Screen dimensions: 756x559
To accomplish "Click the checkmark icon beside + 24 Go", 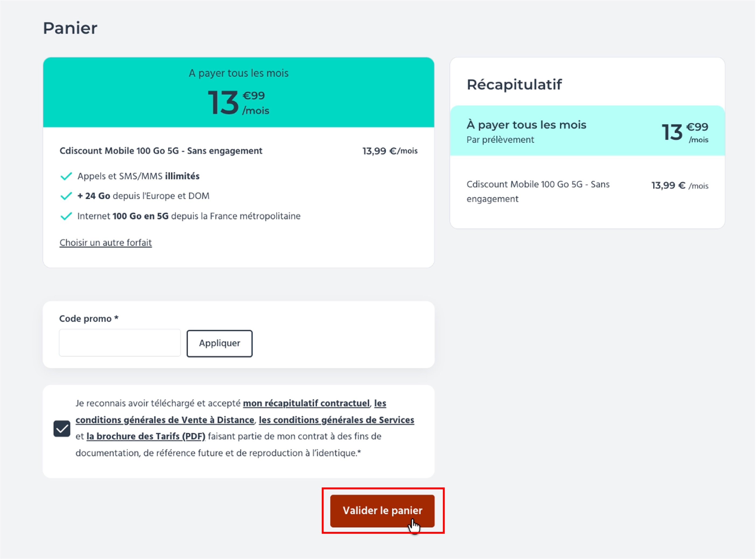I will [x=66, y=196].
